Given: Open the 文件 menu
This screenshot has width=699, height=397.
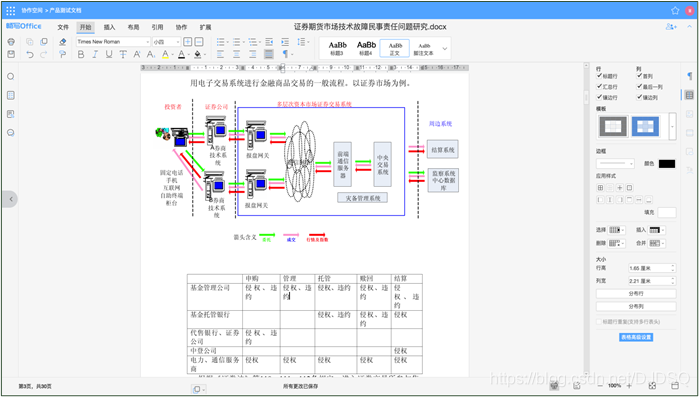Looking at the screenshot, I should point(63,27).
